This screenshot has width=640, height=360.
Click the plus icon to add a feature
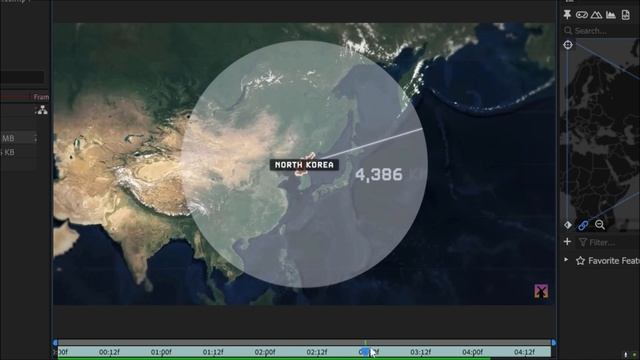click(x=567, y=242)
